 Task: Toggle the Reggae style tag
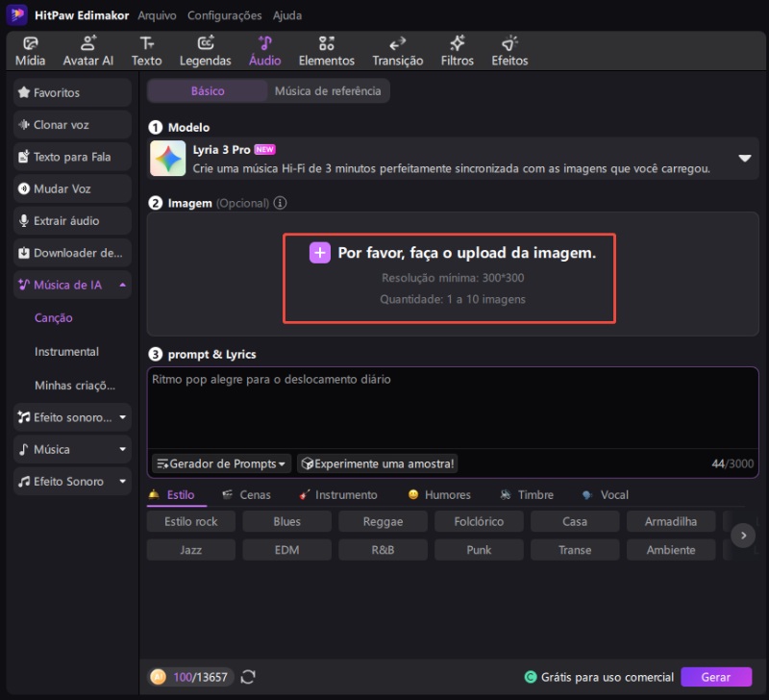point(383,521)
